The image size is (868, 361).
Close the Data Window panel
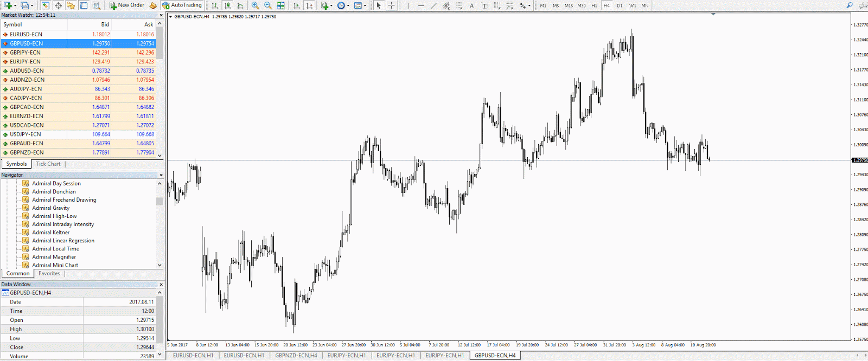161,285
